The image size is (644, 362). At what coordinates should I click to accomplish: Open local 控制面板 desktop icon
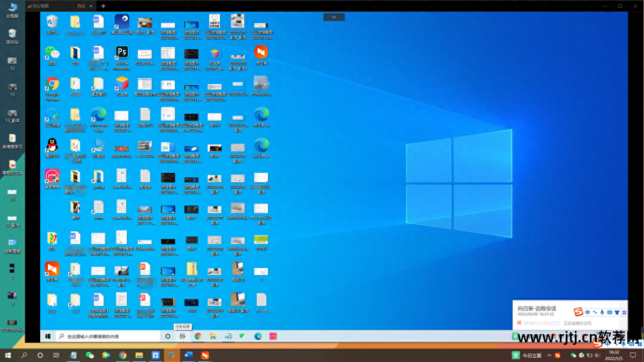12,246
